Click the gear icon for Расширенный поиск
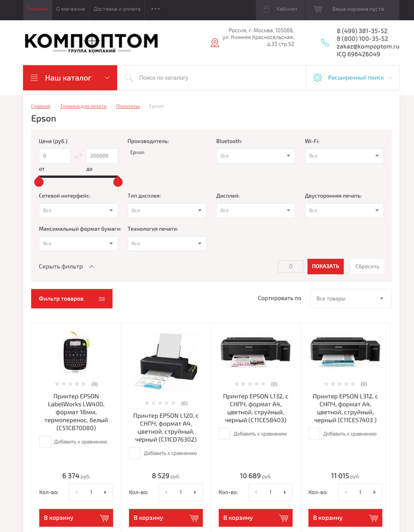 [317, 77]
